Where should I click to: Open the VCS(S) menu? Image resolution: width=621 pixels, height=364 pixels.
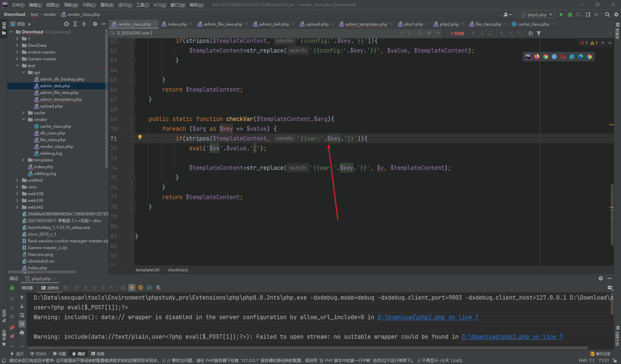click(x=159, y=5)
